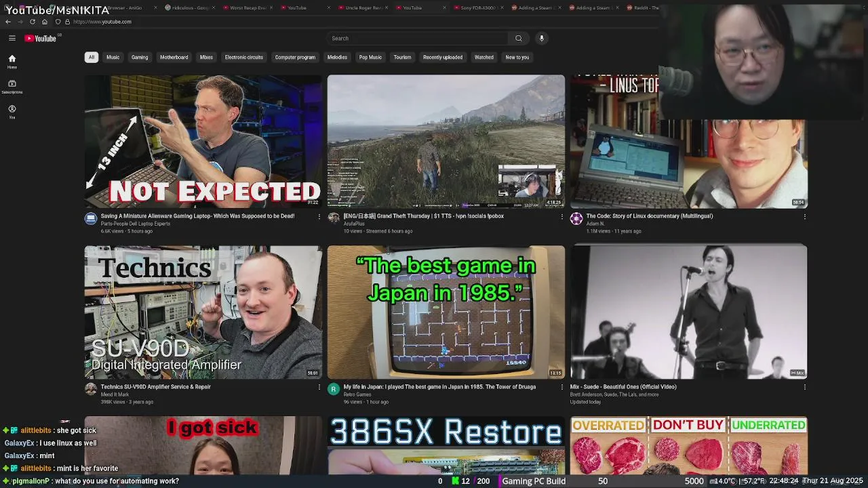Select the Tourism filter chip
The height and width of the screenshot is (488, 868).
pyautogui.click(x=402, y=57)
